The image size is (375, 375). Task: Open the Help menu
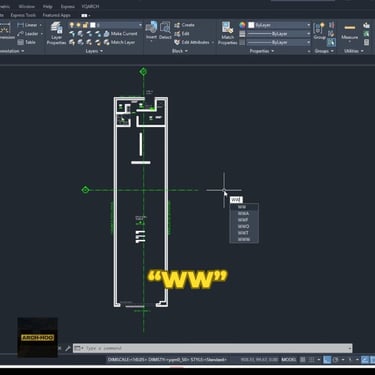point(47,6)
